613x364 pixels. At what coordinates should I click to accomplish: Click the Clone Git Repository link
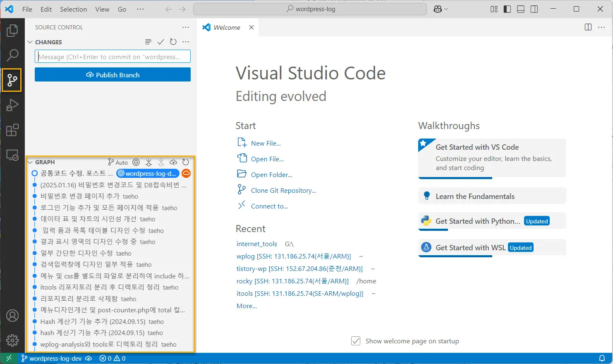[x=283, y=190]
